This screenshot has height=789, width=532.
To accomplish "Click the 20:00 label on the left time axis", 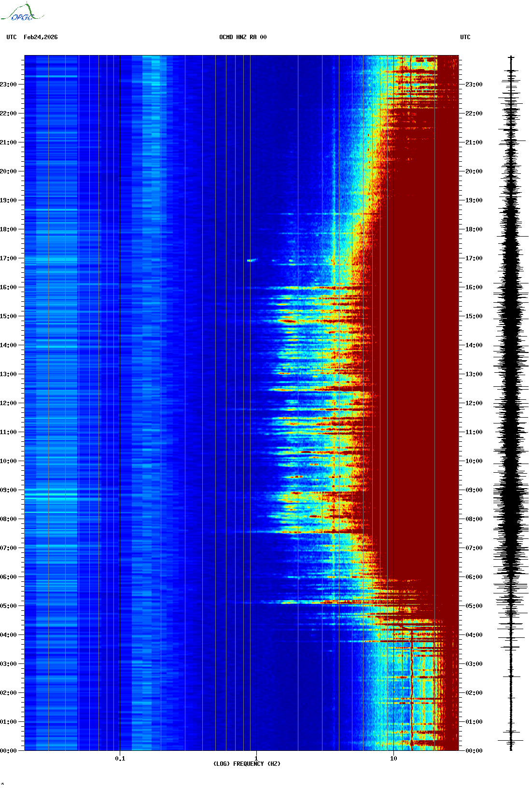I will pos(8,171).
